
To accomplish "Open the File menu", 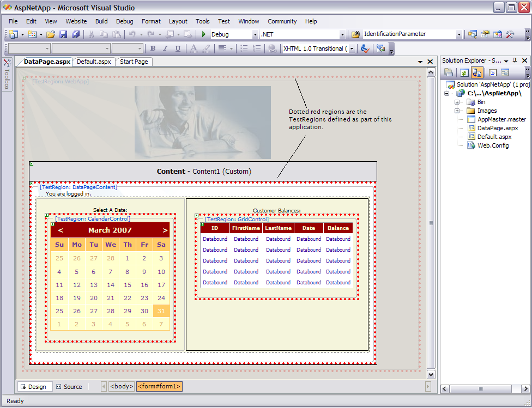I will pos(13,21).
